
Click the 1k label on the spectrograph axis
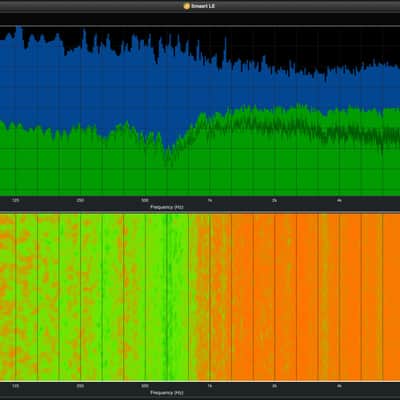[210, 386]
